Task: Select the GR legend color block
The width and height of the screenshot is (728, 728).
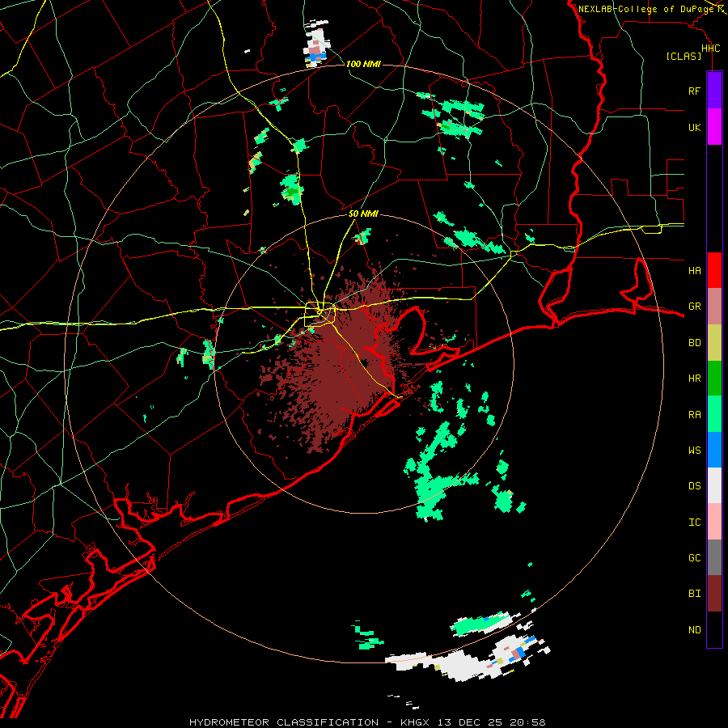Action: pyautogui.click(x=714, y=306)
